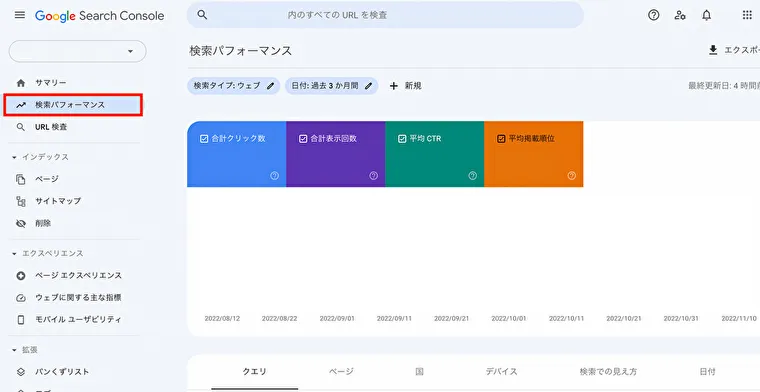The height and width of the screenshot is (392, 760).
Task: Open the notifications bell
Action: pos(707,15)
